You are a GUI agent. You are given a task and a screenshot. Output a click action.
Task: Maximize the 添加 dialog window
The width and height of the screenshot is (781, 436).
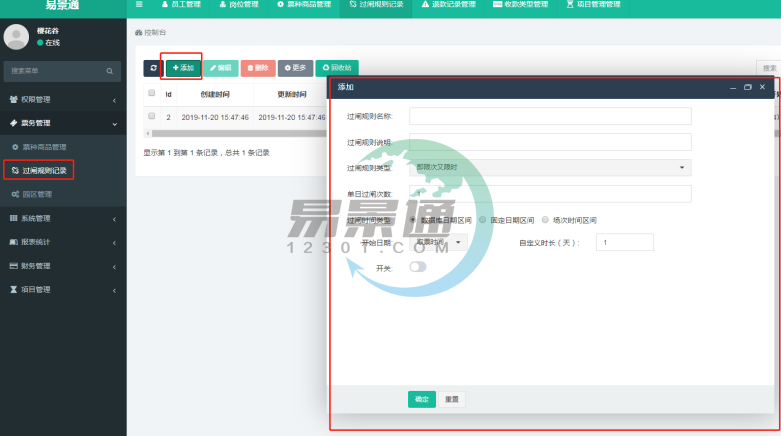[747, 88]
